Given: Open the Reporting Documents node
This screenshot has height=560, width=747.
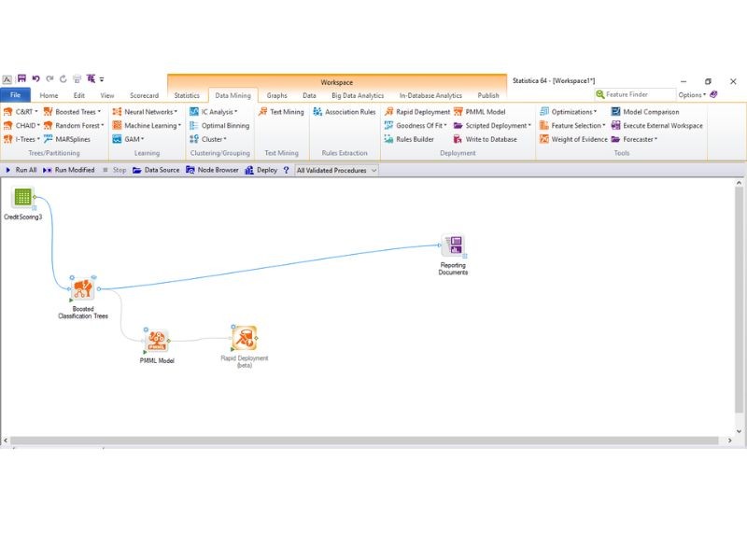Looking at the screenshot, I should (x=453, y=245).
